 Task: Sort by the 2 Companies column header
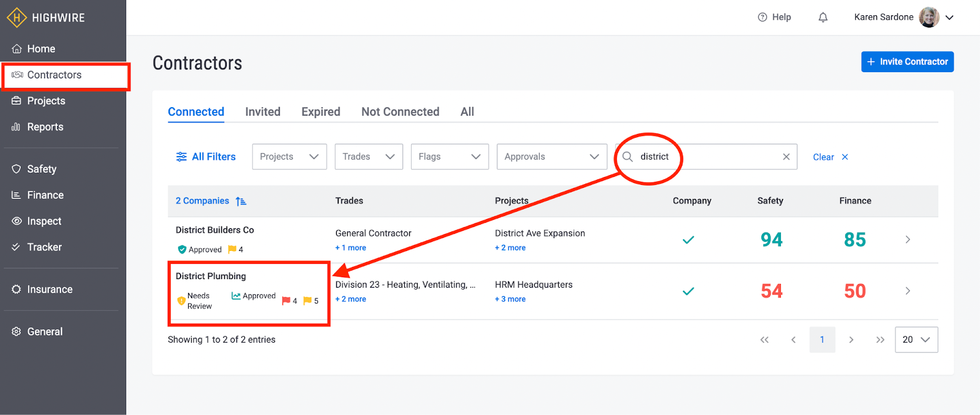[x=202, y=201]
